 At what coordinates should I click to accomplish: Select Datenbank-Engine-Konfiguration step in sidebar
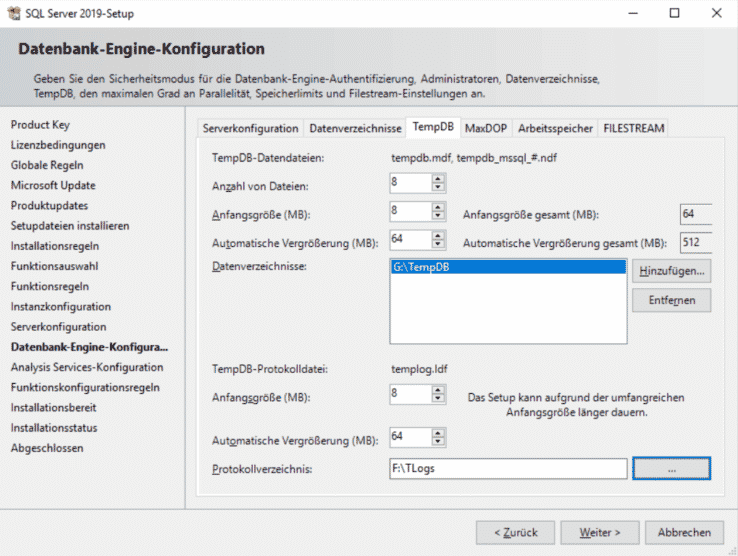[89, 347]
